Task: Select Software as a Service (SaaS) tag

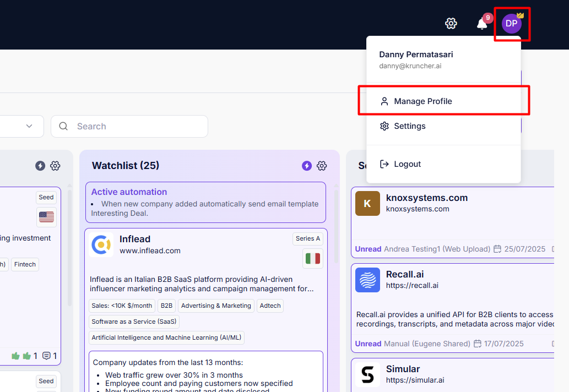Action: click(134, 322)
